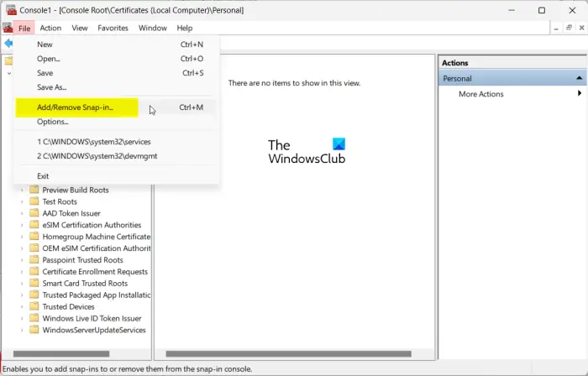This screenshot has height=376, width=588.
Task: Choose New from the File menu
Action: point(116,44)
